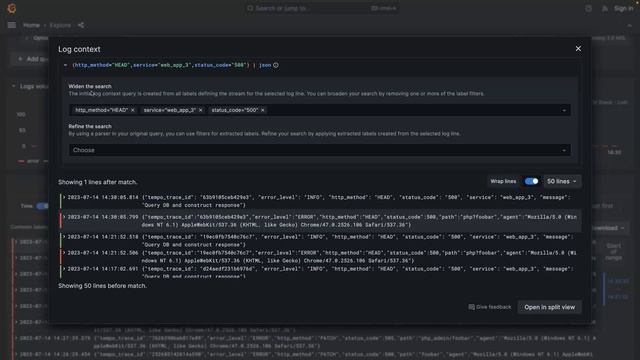Focus the Search or jump to field
The width and height of the screenshot is (640, 360).
(322, 8)
